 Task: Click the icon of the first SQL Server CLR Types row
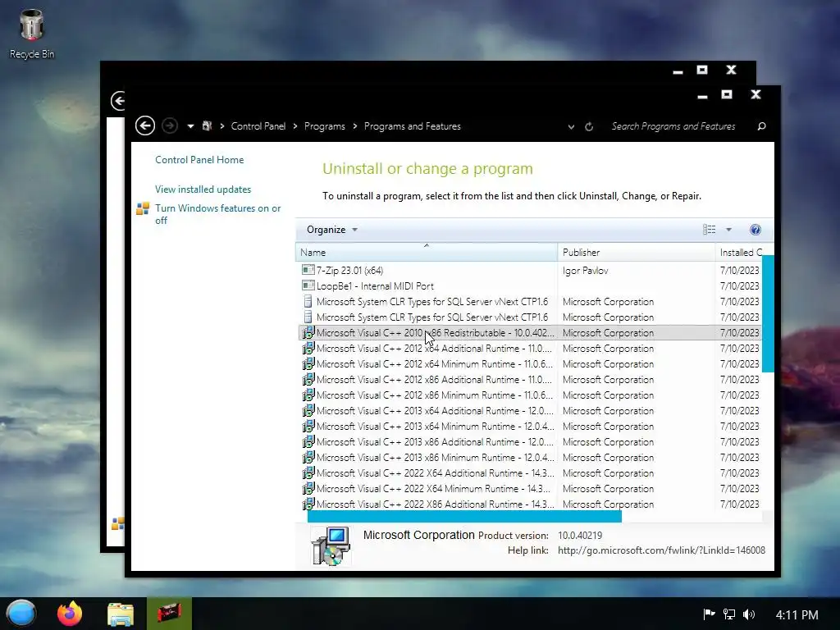point(308,302)
